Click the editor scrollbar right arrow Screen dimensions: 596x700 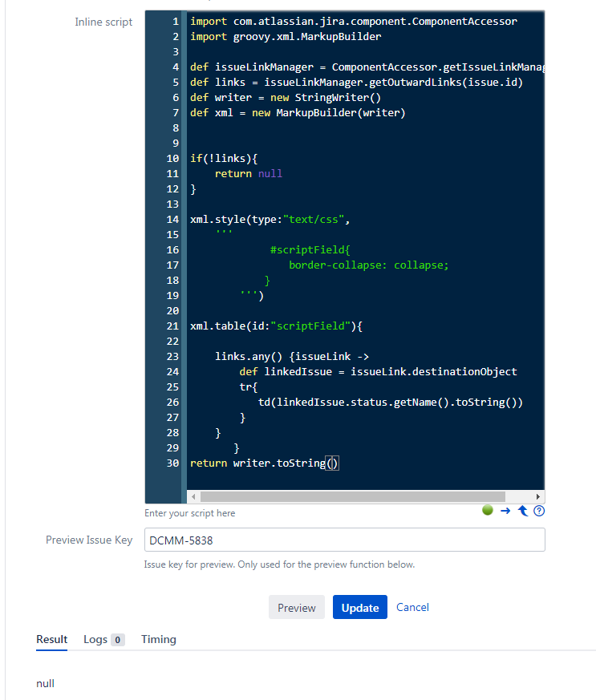(538, 496)
